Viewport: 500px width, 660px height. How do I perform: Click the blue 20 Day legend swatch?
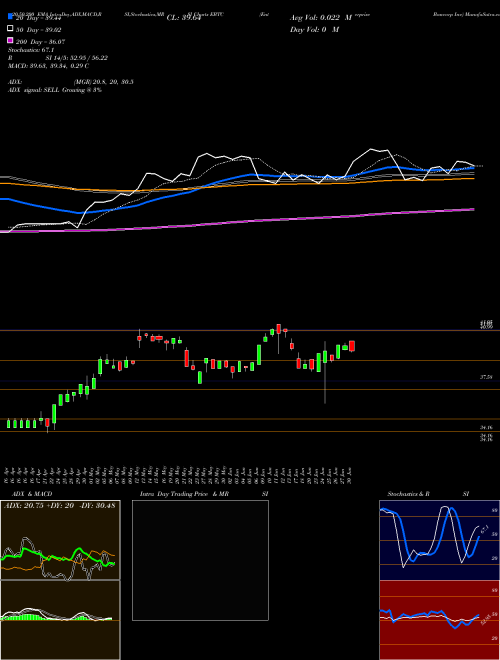point(10,17)
